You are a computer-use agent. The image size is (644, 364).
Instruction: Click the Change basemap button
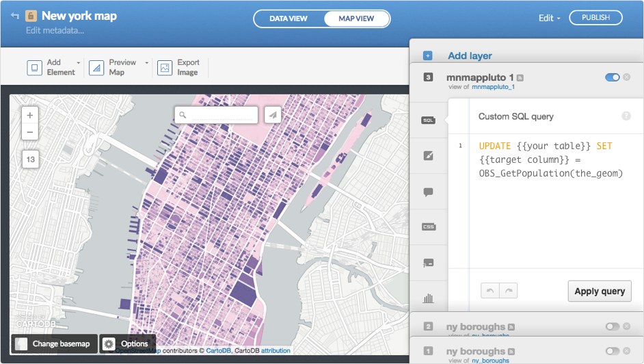54,344
